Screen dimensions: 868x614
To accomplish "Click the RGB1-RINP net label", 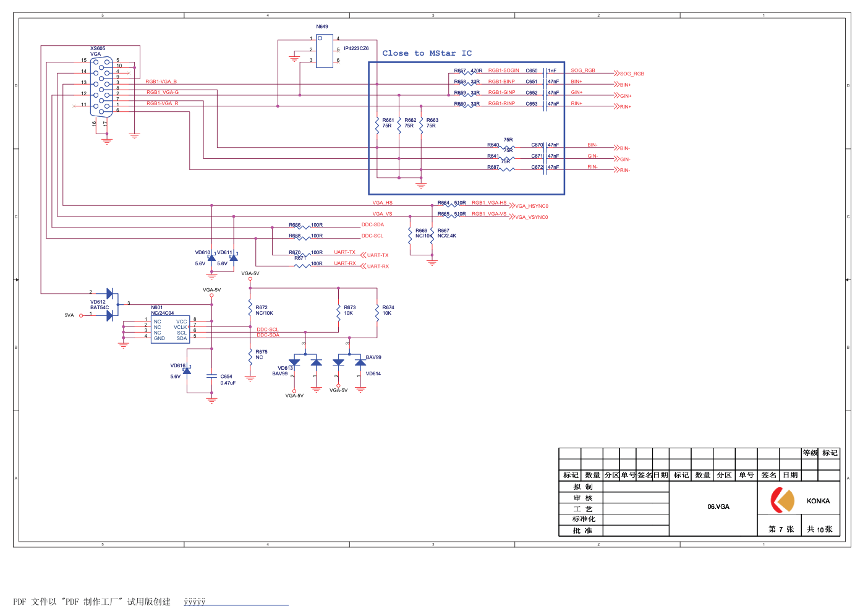I will (501, 103).
